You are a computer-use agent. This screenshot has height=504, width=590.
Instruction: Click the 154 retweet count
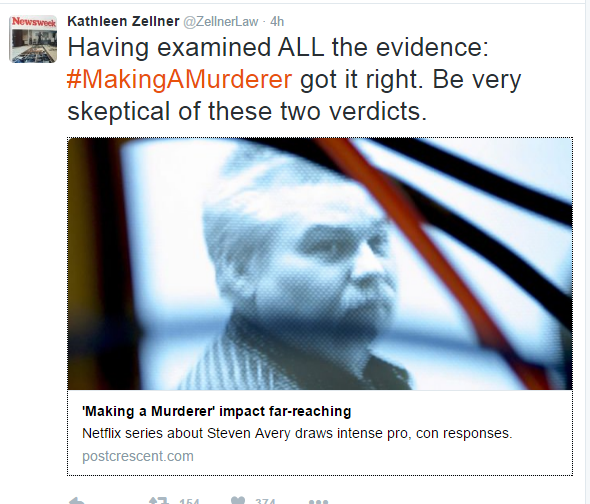point(189,501)
